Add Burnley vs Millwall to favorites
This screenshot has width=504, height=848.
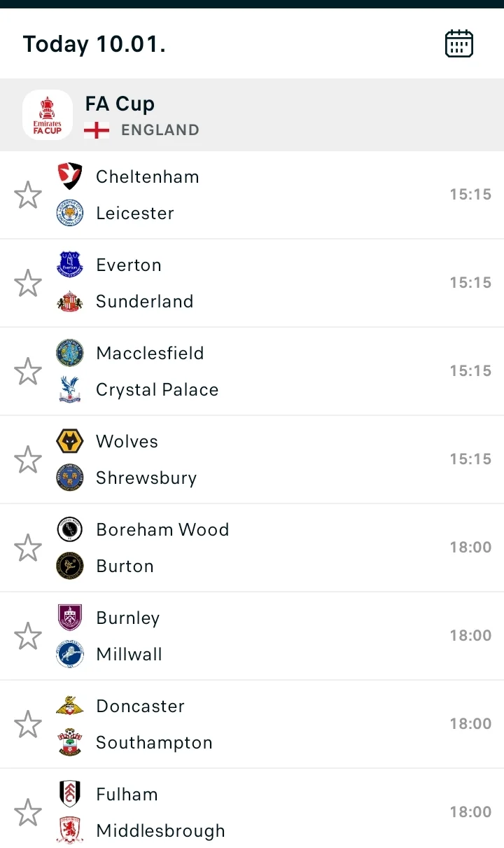click(x=28, y=637)
